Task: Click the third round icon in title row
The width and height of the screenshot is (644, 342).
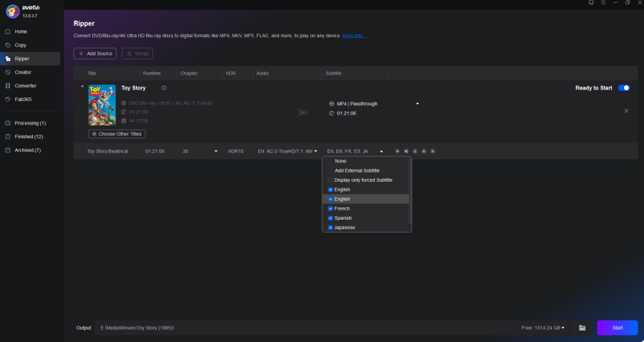Action: click(415, 152)
